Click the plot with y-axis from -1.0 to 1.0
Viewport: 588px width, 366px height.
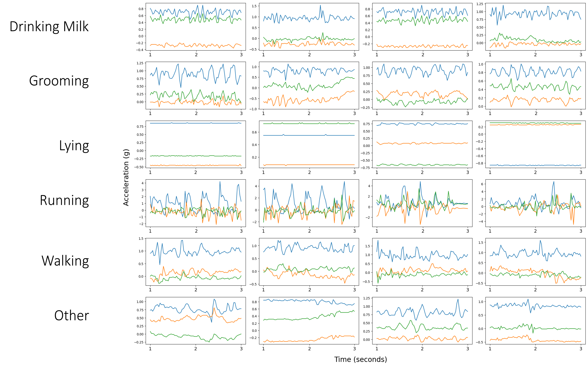[309, 85]
